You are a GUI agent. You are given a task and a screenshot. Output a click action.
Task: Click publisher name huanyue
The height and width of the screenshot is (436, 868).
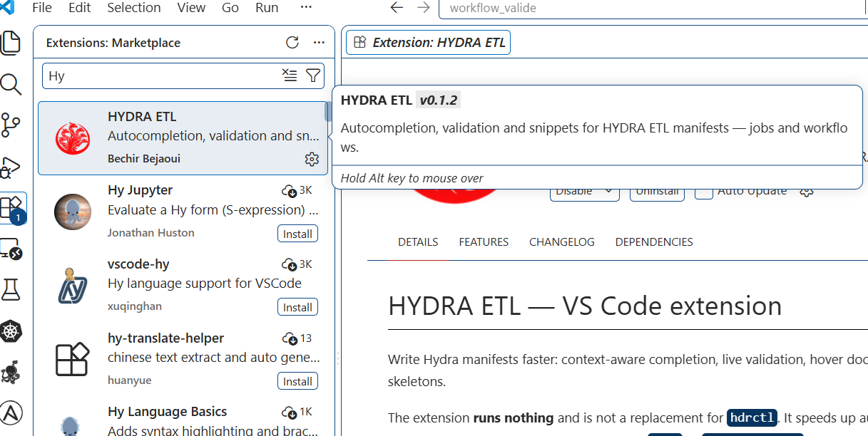[130, 380]
